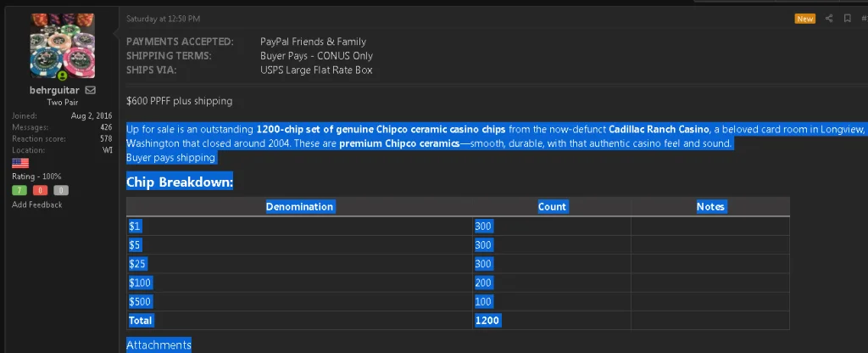The image size is (868, 353).
Task: Click the Total count 1200 cell
Action: (x=552, y=320)
